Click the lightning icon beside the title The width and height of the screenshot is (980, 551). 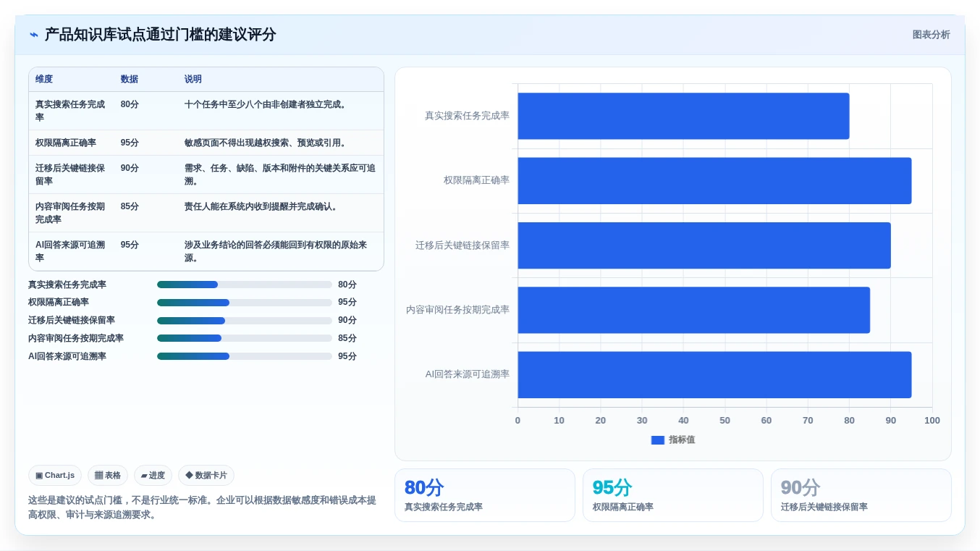point(34,35)
